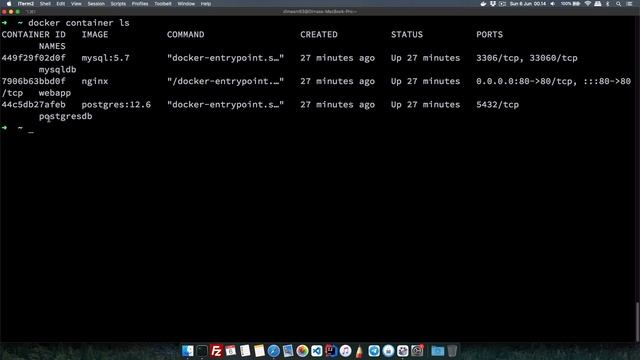Open the Scripts menu
This screenshot has width=640, height=360.
(x=118, y=4)
